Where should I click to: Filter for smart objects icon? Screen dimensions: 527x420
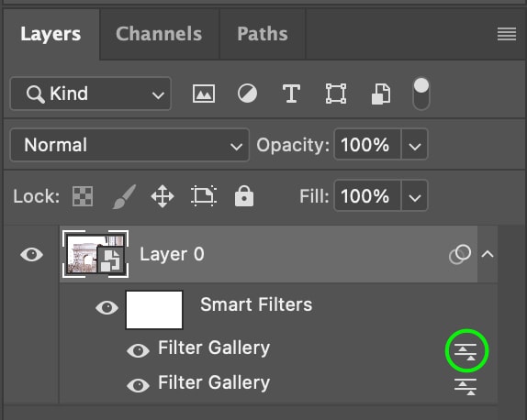[381, 94]
